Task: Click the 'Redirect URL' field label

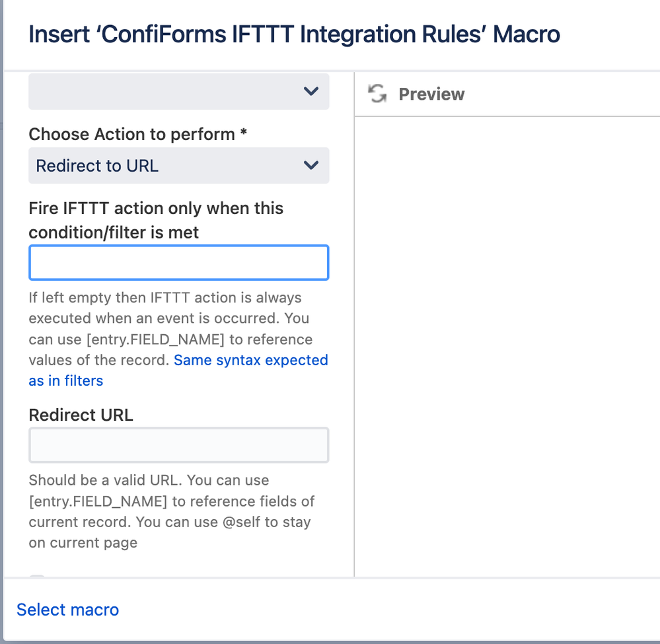Action: pos(81,415)
